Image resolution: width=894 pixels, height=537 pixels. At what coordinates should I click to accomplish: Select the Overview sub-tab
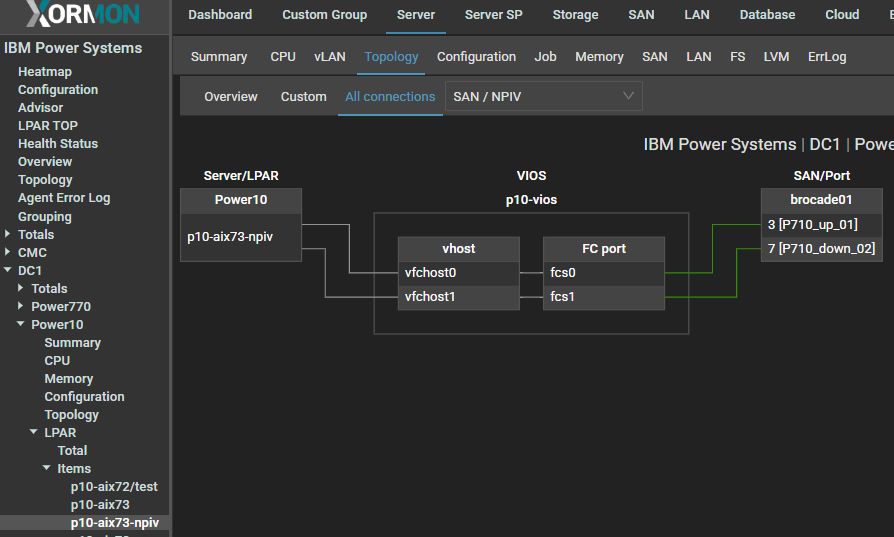pos(231,97)
